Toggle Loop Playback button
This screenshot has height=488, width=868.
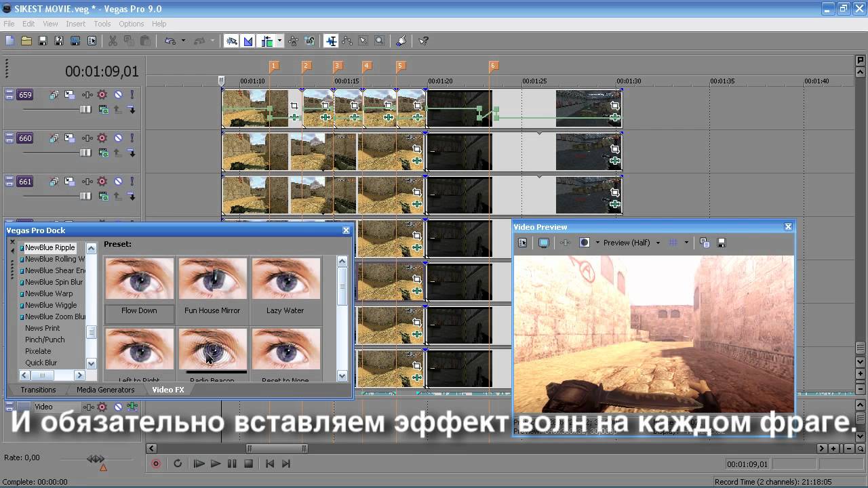coord(178,464)
